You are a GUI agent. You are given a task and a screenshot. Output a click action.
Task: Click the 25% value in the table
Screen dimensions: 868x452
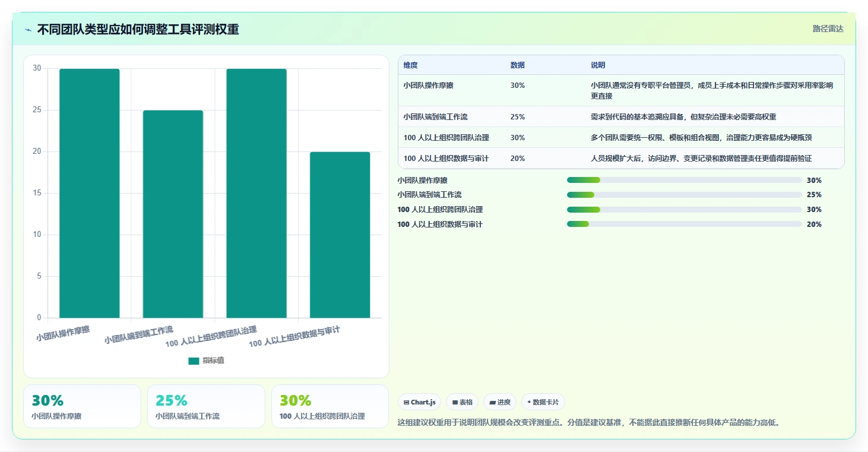517,117
